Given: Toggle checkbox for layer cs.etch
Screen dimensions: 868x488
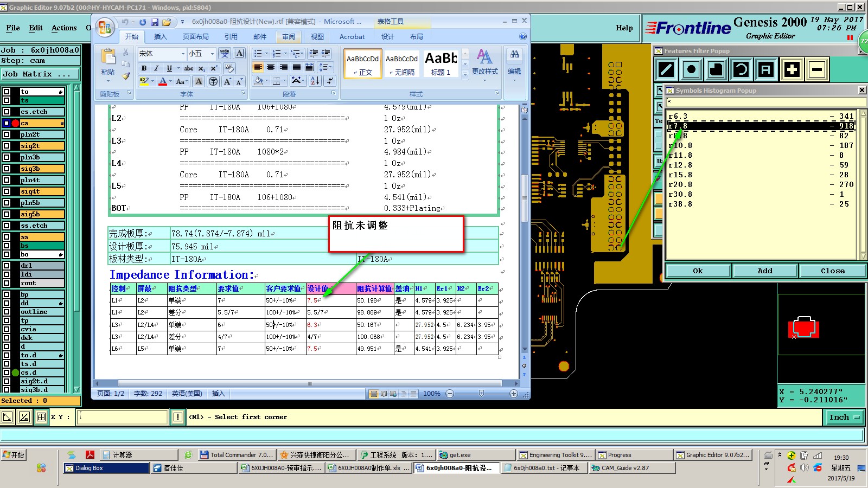Looking at the screenshot, I should (7, 112).
